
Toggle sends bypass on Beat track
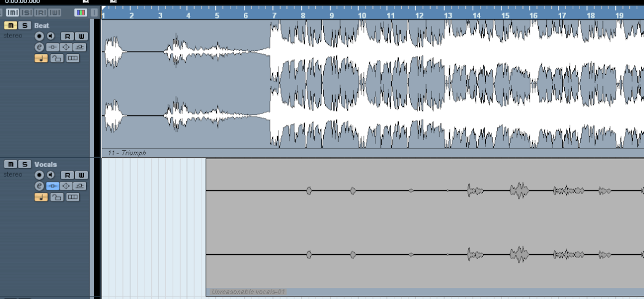(x=80, y=47)
